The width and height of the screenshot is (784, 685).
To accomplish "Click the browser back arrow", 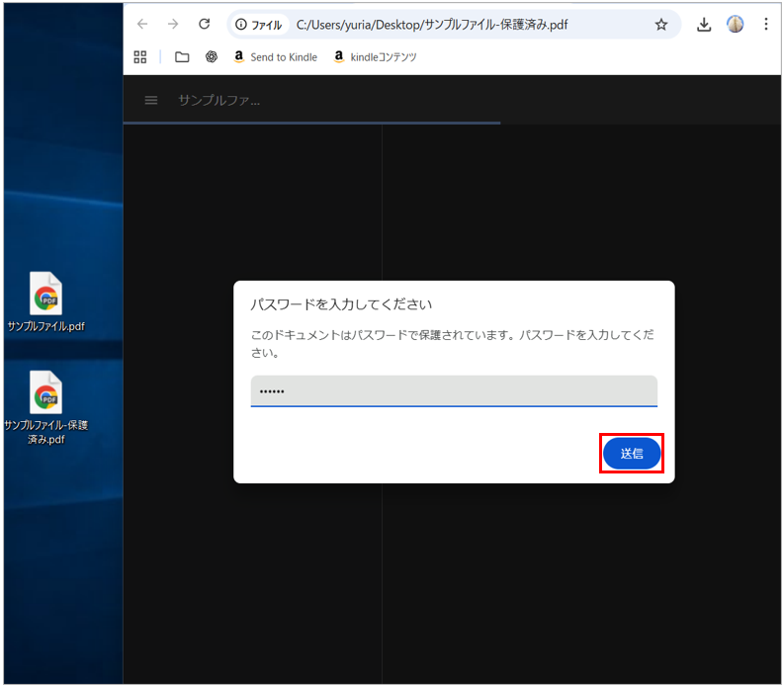I will tap(142, 25).
